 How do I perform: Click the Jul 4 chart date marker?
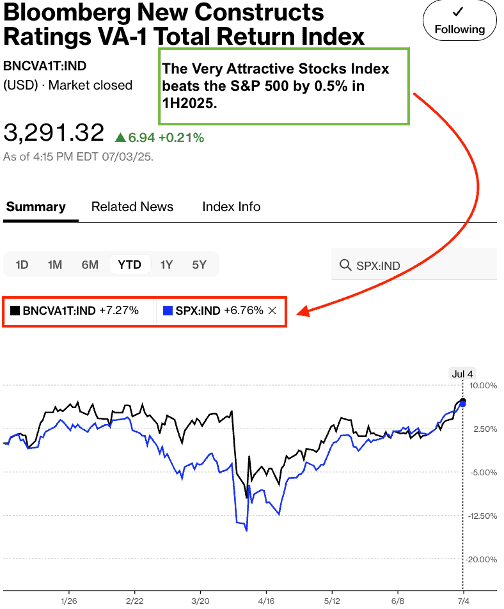pyautogui.click(x=462, y=374)
